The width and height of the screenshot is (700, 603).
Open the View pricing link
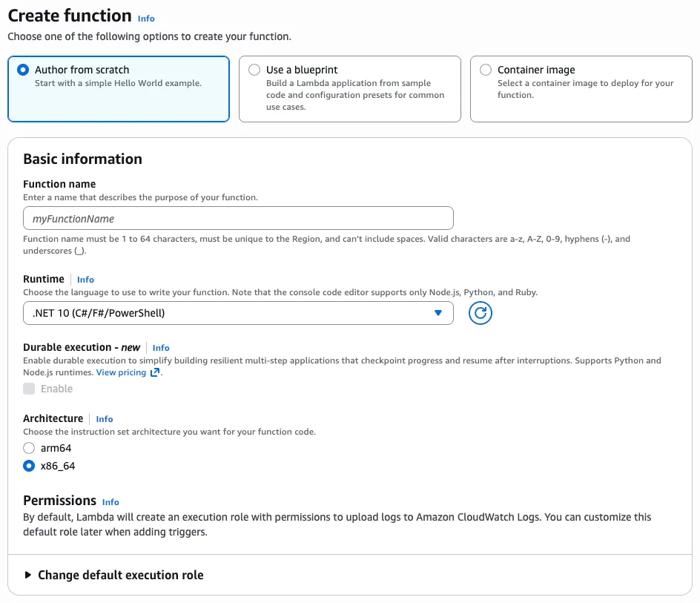click(x=121, y=372)
